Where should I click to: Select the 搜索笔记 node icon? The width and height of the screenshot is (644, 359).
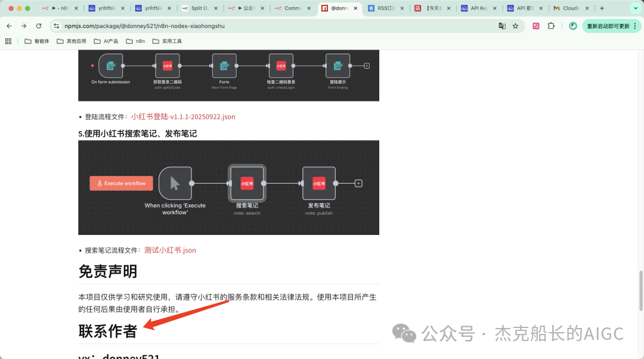click(247, 183)
